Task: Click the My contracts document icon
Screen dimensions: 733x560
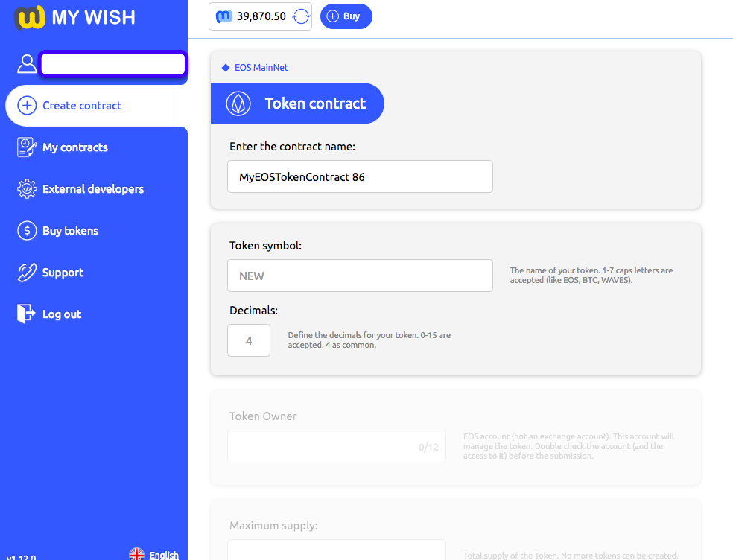Action: tap(27, 147)
